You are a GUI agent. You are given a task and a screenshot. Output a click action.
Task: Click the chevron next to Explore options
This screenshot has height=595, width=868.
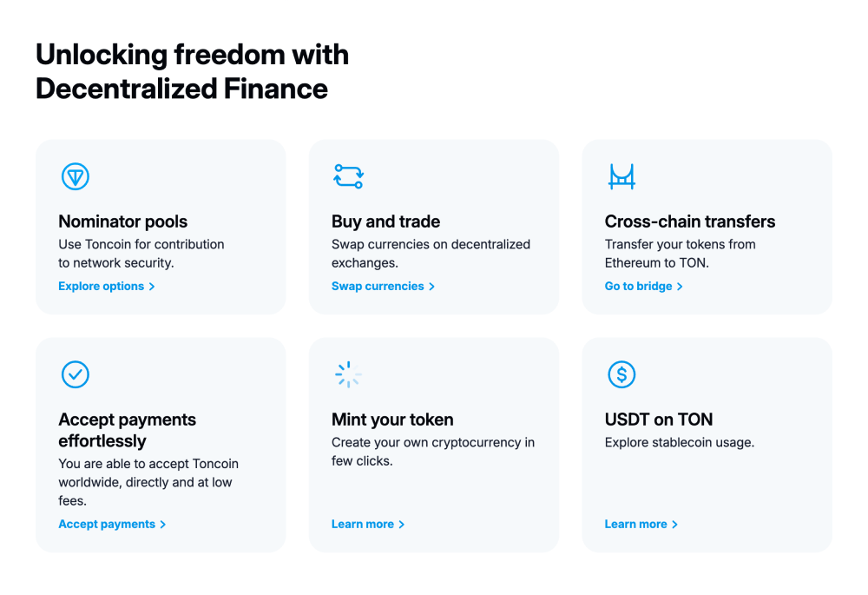tap(152, 287)
